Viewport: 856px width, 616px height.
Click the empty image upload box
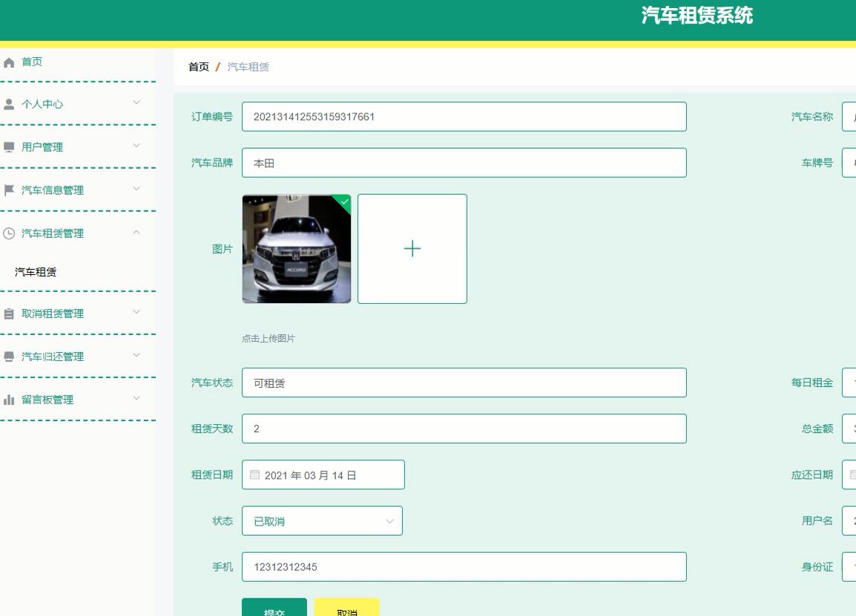coord(412,249)
